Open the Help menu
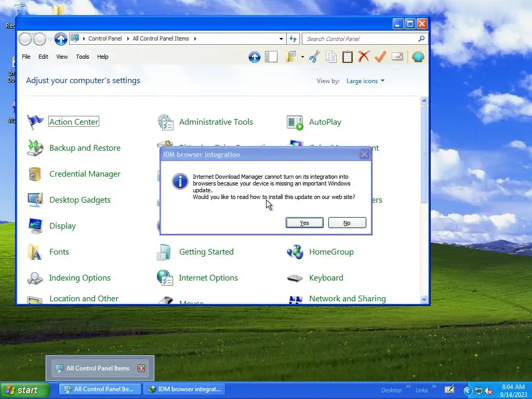 [102, 57]
